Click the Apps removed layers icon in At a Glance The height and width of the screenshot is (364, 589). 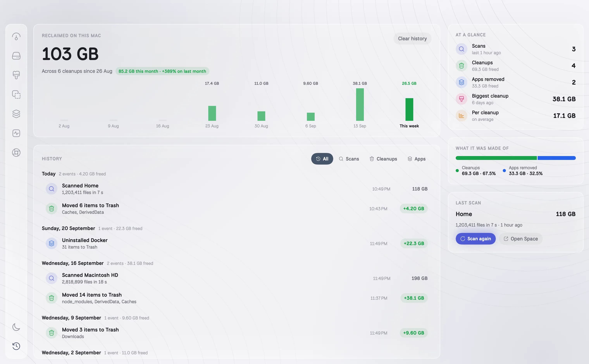(x=461, y=82)
